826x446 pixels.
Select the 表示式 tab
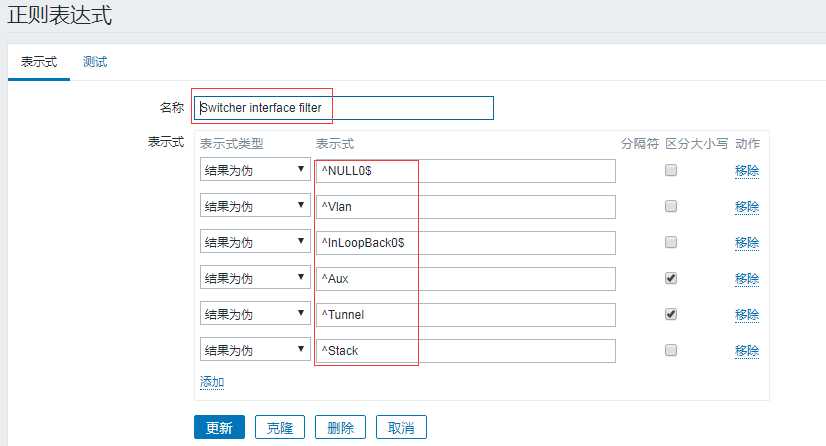click(38, 62)
